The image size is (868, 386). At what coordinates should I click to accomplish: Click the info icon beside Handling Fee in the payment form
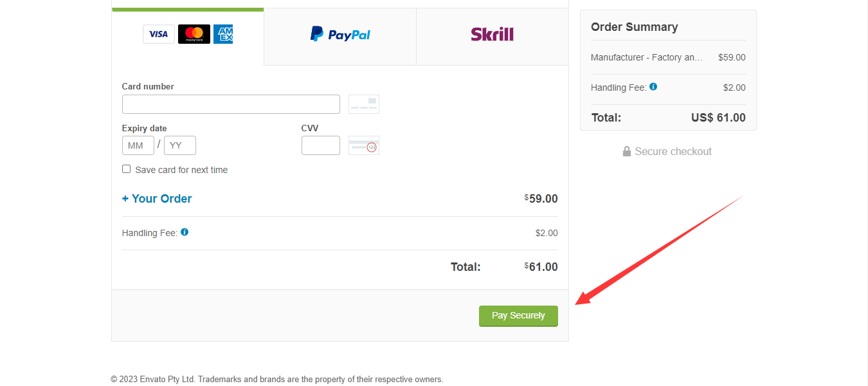pyautogui.click(x=185, y=232)
